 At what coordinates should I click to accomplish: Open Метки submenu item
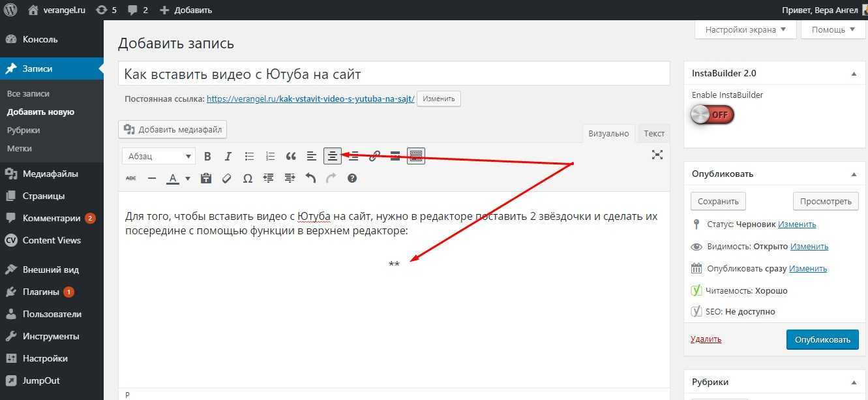[20, 148]
